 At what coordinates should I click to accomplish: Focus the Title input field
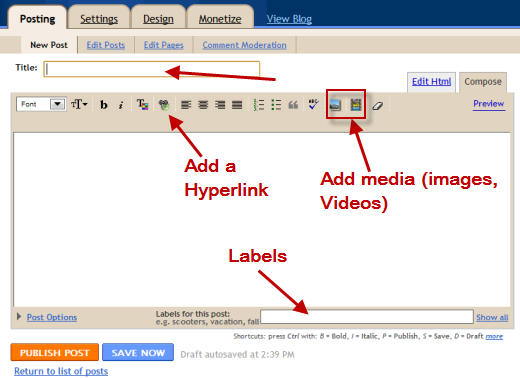click(x=152, y=69)
